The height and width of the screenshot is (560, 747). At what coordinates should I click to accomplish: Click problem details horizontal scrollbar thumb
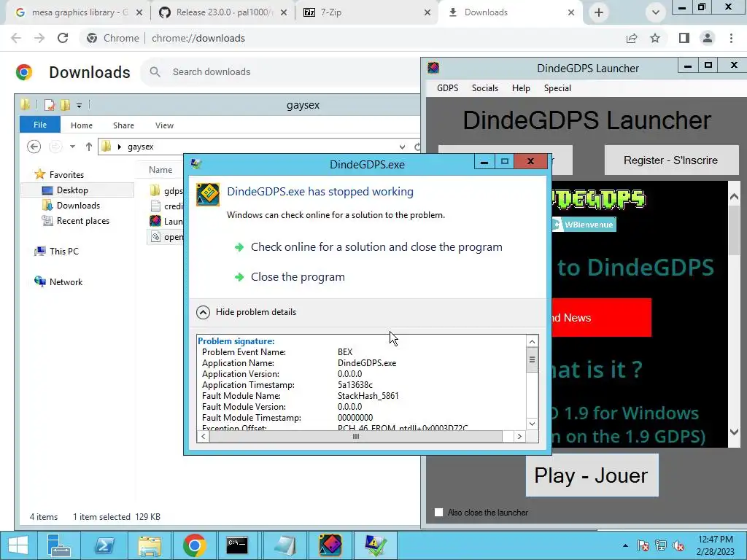pyautogui.click(x=355, y=436)
